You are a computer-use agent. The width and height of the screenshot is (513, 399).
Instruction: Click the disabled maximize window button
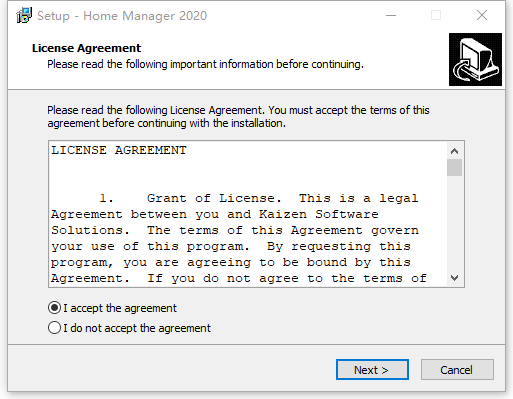[436, 15]
